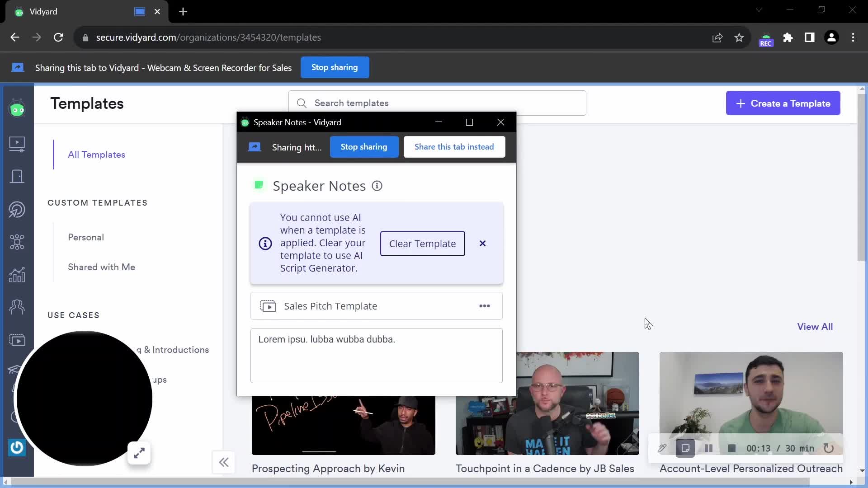Restart the recording with the circular arrow
868x488 pixels.
829,448
